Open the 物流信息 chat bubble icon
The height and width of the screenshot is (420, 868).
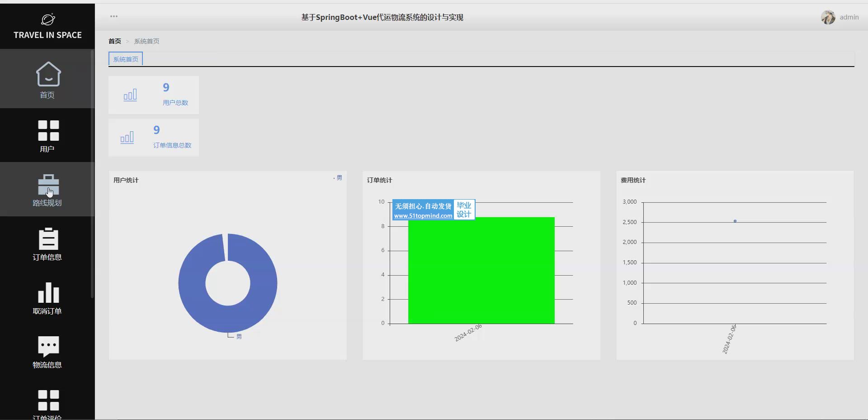[48, 346]
